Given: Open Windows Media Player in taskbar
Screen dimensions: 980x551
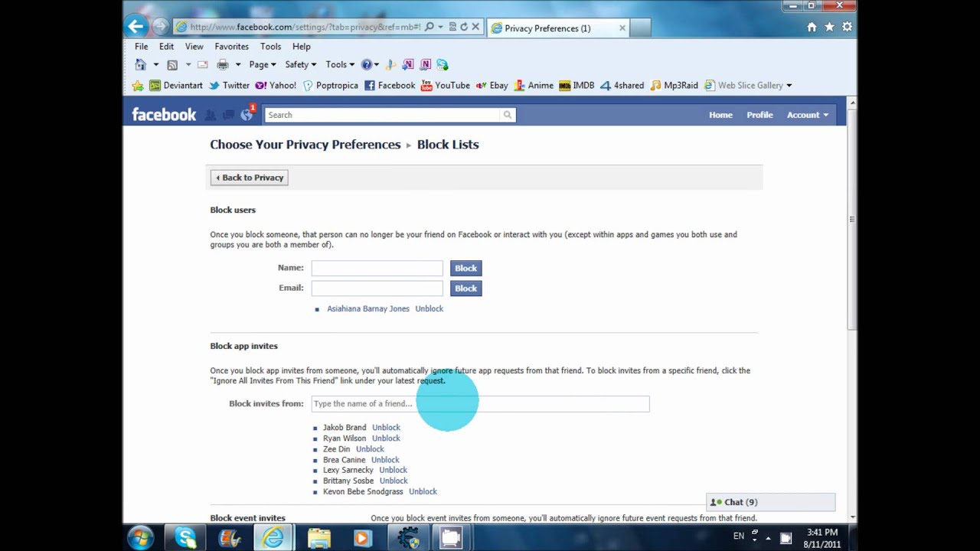Looking at the screenshot, I should [x=362, y=538].
